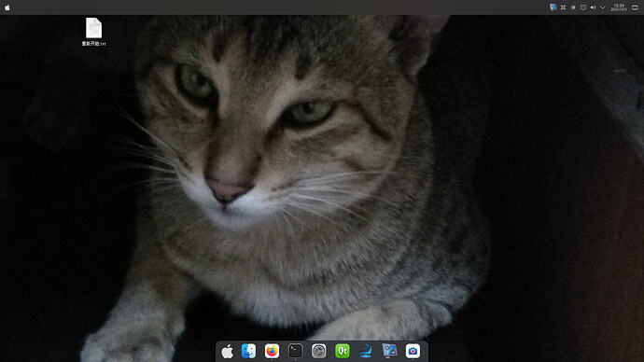The height and width of the screenshot is (362, 644).
Task: Open Finder from the dock
Action: pos(248,351)
